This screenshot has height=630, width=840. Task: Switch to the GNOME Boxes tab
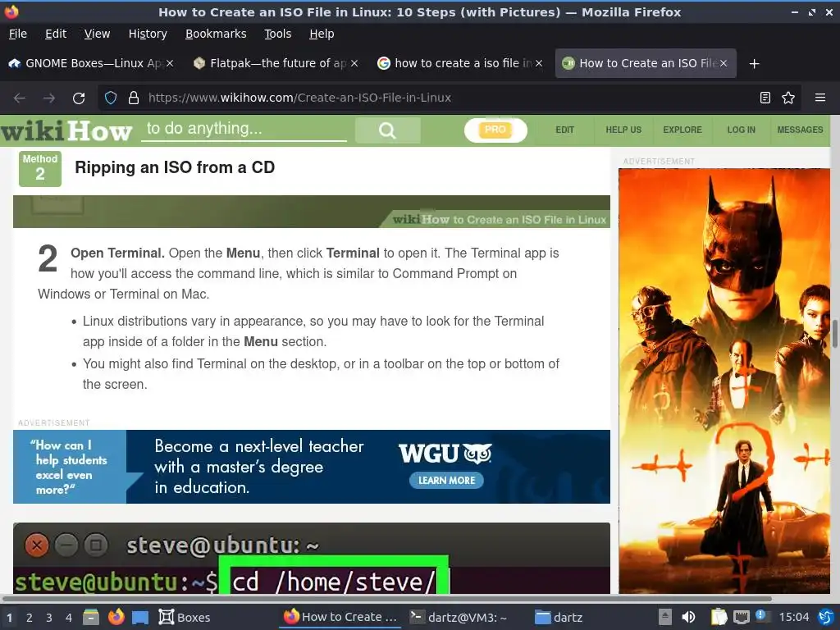(x=91, y=63)
